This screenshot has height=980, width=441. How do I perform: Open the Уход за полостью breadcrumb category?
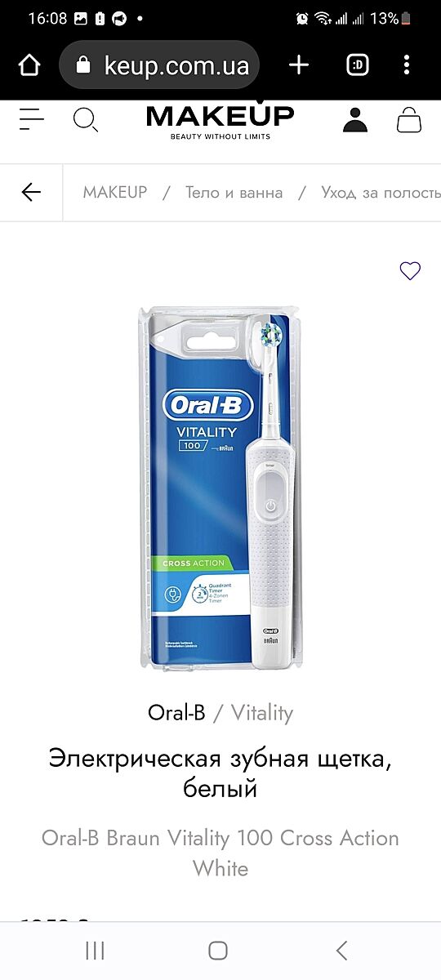[x=381, y=193]
